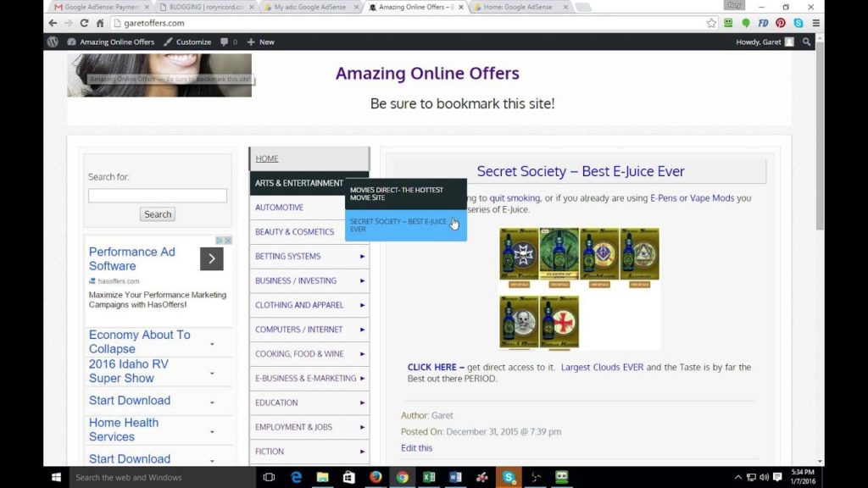868x488 pixels.
Task: Click the Windows taskbar search box
Action: coord(163,477)
